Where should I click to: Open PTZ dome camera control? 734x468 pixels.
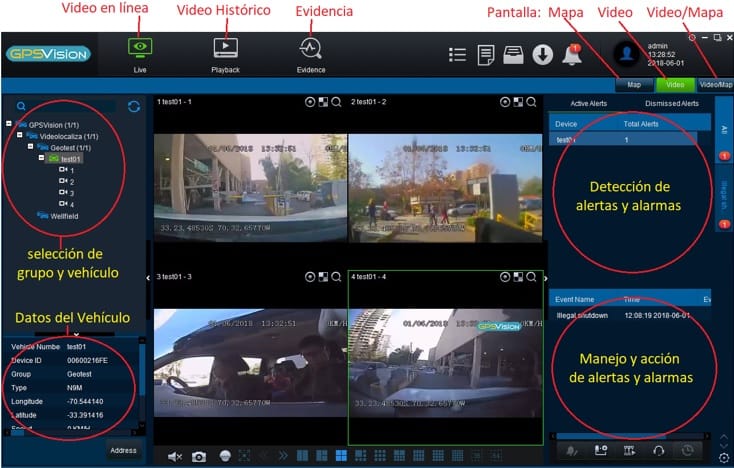point(225,456)
